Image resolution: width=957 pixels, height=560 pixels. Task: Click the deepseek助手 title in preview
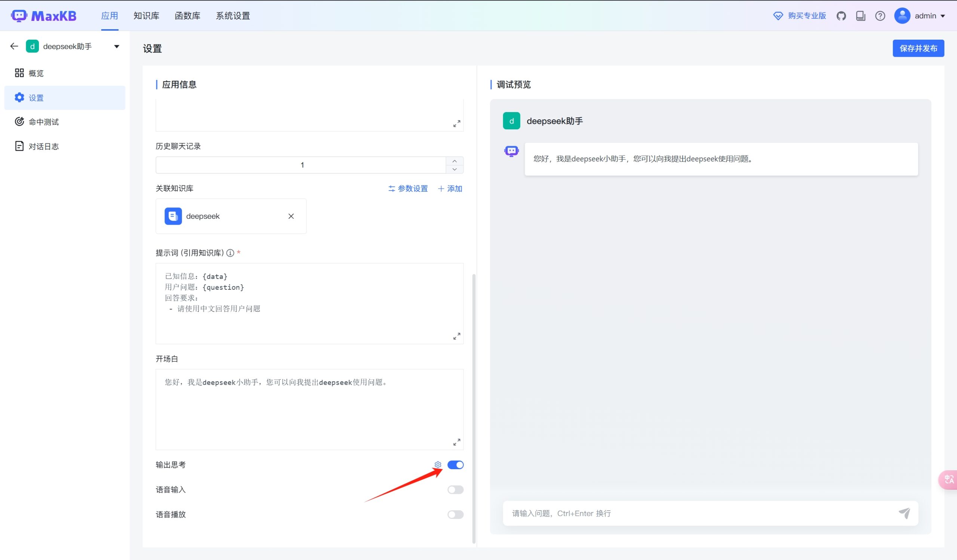click(554, 121)
